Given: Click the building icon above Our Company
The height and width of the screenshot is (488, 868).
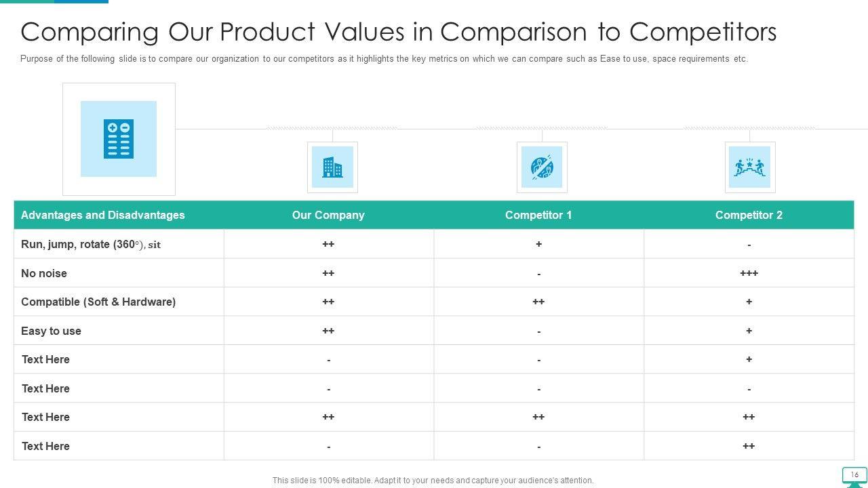Looking at the screenshot, I should pos(332,167).
